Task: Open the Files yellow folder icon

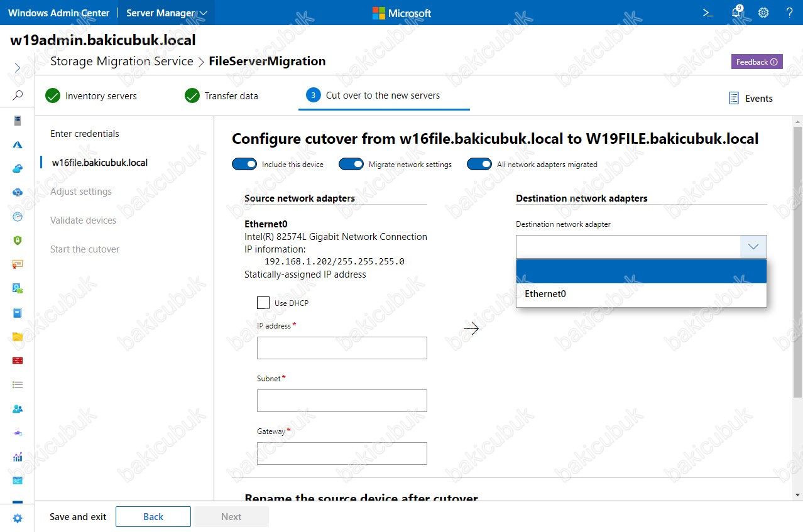Action: (18, 337)
